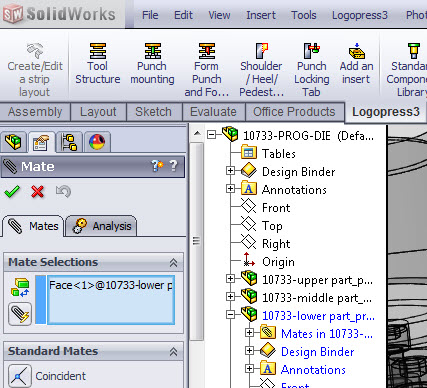Click the Punch mounting tool icon
This screenshot has width=427, height=388.
point(152,51)
